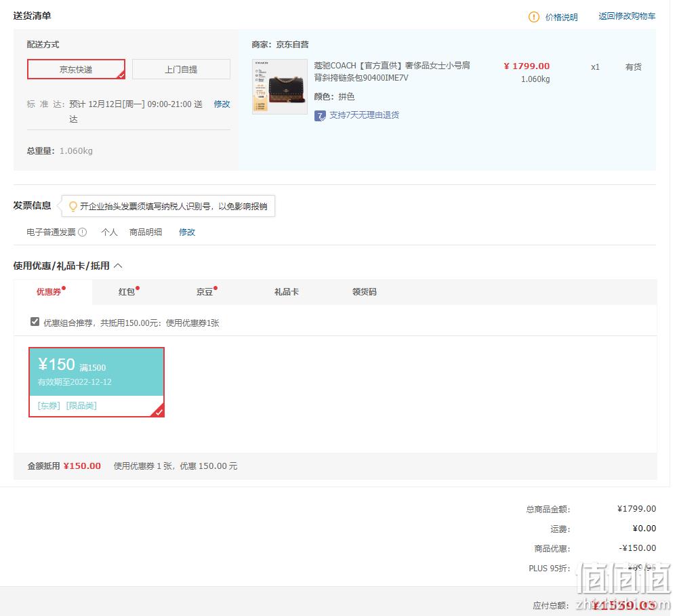Click the invoice tip lightbulb icon

[73, 206]
